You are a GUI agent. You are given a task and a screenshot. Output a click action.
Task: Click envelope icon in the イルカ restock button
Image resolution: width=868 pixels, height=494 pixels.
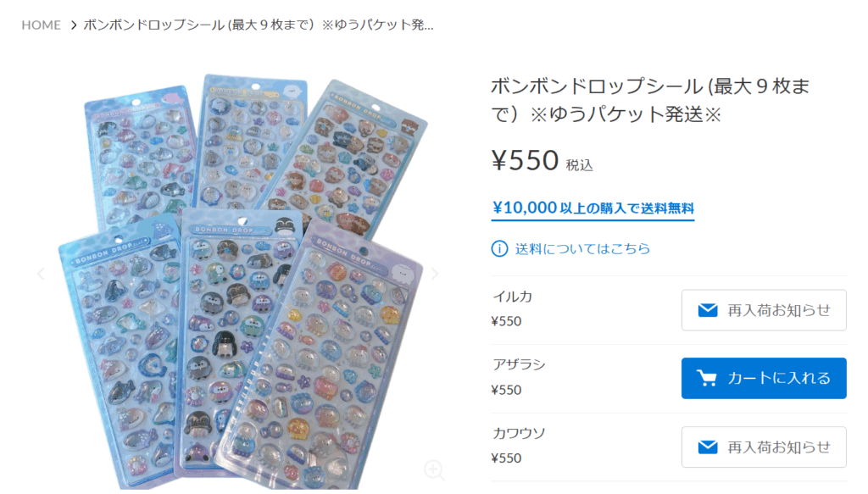coord(708,310)
